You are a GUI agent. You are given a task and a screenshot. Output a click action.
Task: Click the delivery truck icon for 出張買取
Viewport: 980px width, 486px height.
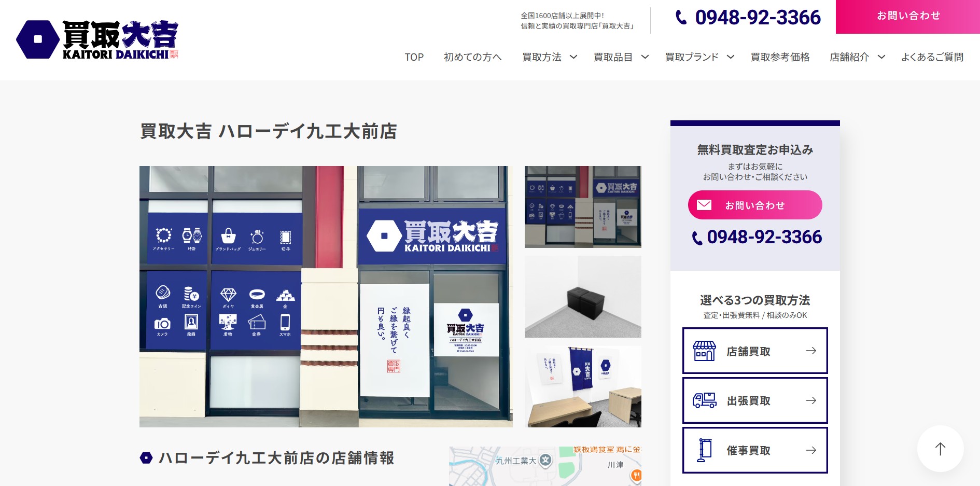tap(704, 400)
